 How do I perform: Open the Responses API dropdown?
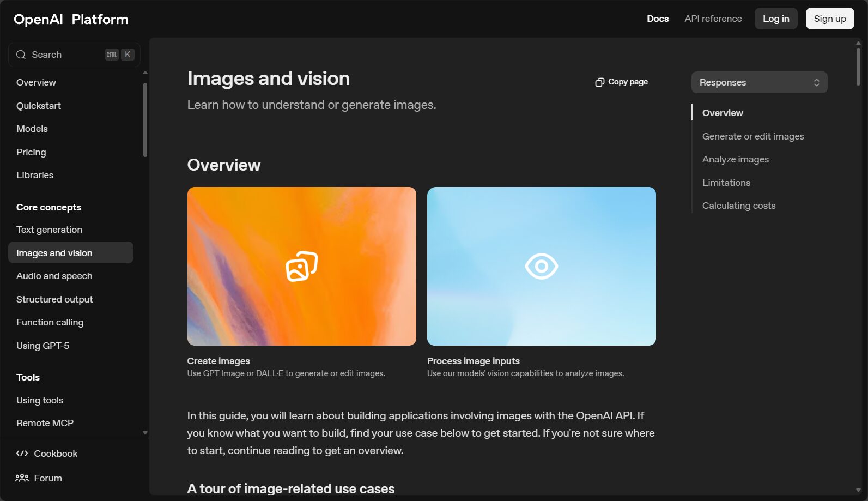coord(759,82)
